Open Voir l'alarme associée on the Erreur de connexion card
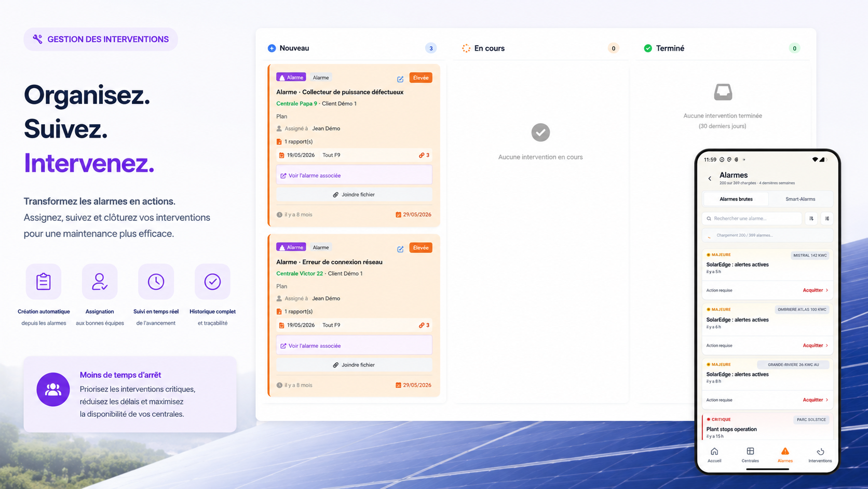868x489 pixels. click(x=354, y=346)
